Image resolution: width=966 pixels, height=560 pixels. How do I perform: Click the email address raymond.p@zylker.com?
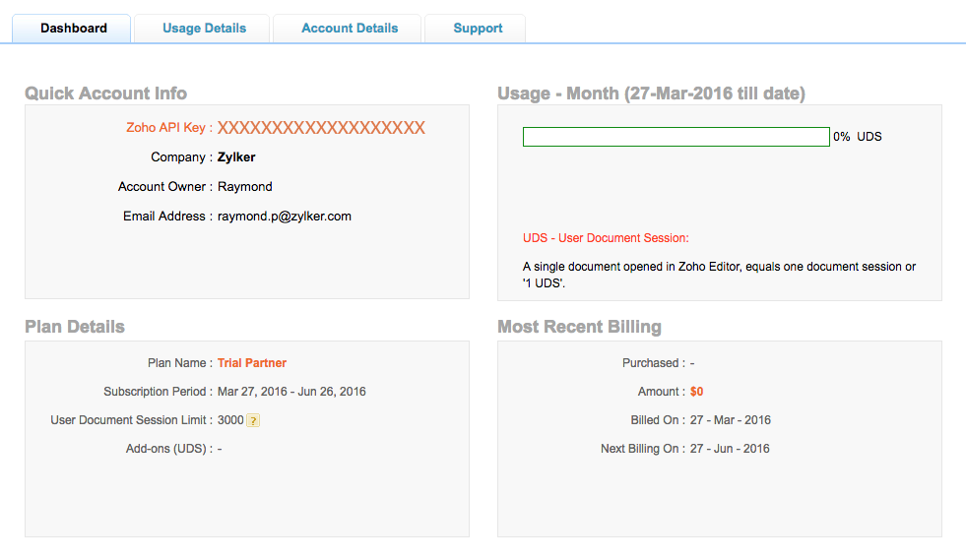tap(285, 217)
